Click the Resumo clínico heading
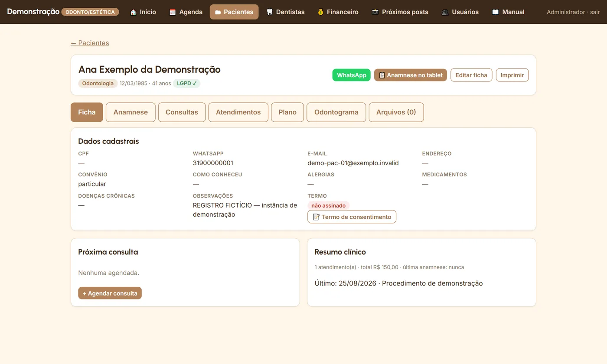Image resolution: width=607 pixels, height=364 pixels. pos(340,252)
